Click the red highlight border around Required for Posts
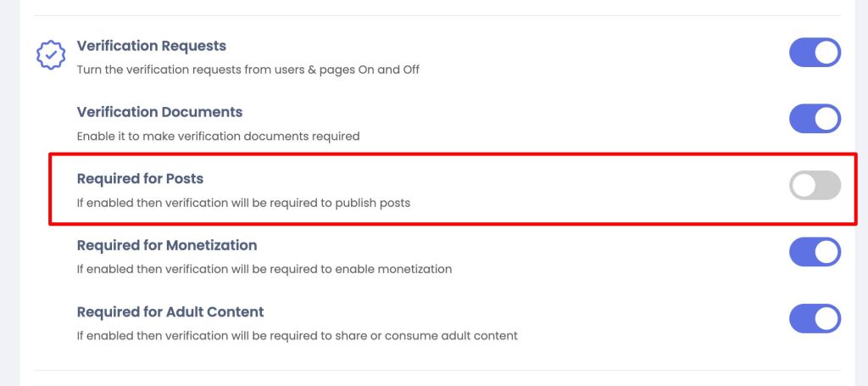Viewport: 868px width, 386px height. (453, 154)
